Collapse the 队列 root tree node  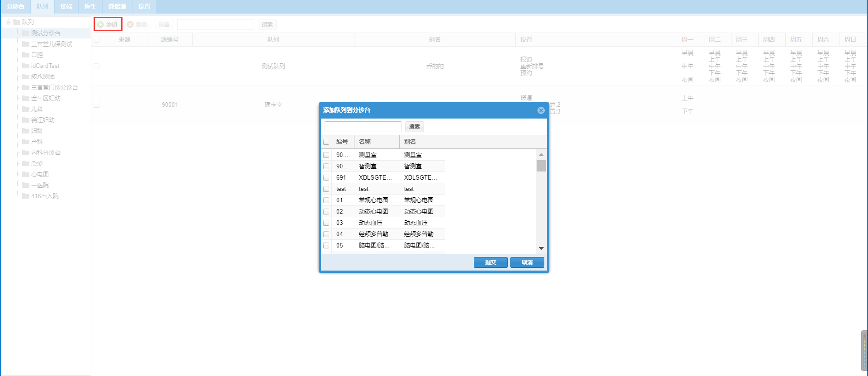coord(8,22)
